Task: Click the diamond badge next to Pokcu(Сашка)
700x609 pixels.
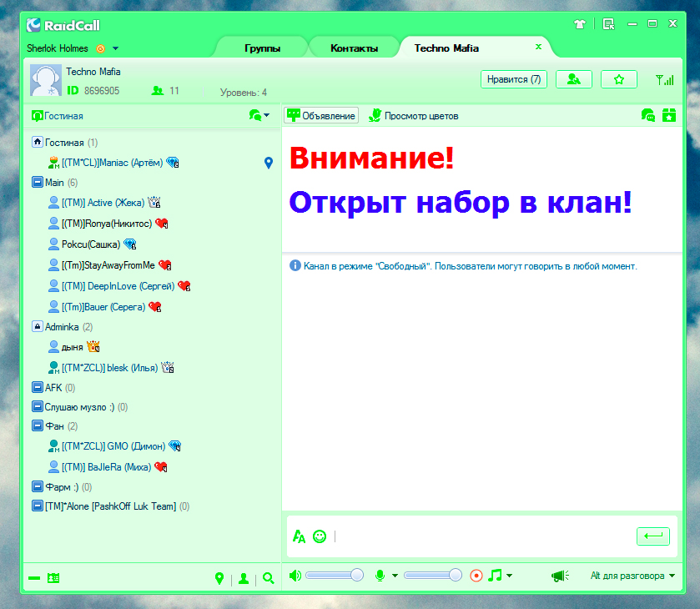Action: pos(130,244)
